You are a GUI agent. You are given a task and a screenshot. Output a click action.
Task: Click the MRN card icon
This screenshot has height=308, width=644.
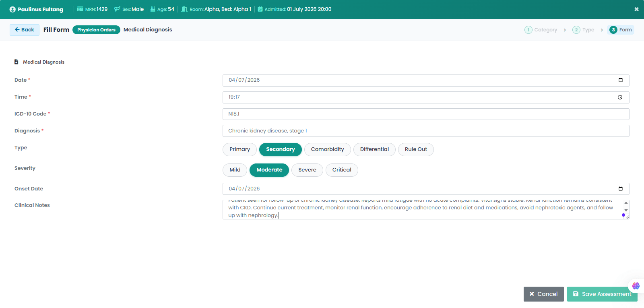[x=80, y=9]
